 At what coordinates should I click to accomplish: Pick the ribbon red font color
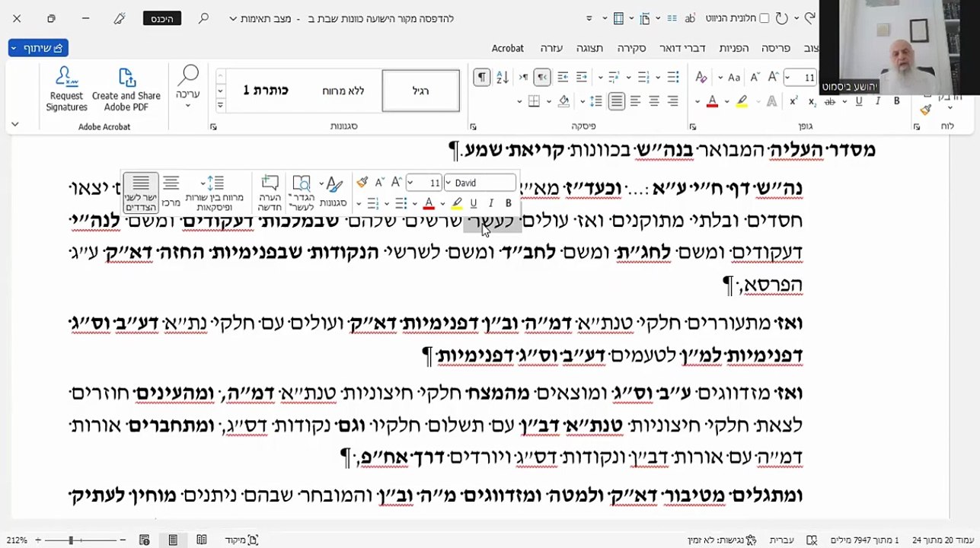pos(712,101)
